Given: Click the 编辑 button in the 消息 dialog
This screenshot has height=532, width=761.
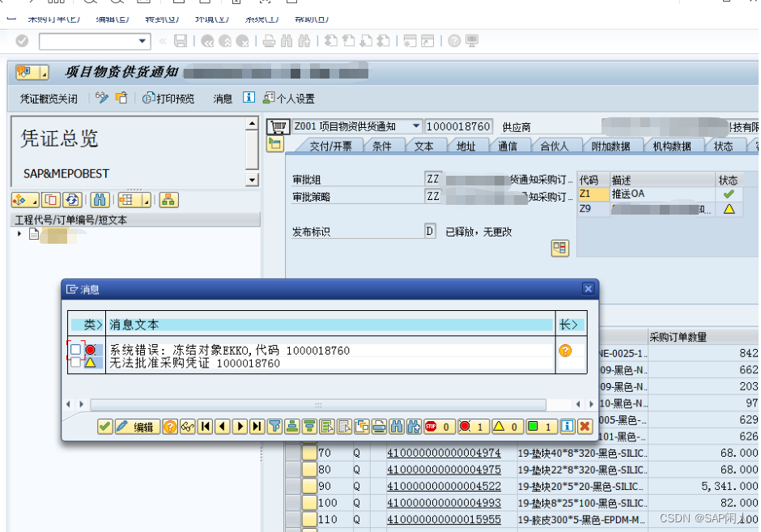Looking at the screenshot, I should point(138,427).
